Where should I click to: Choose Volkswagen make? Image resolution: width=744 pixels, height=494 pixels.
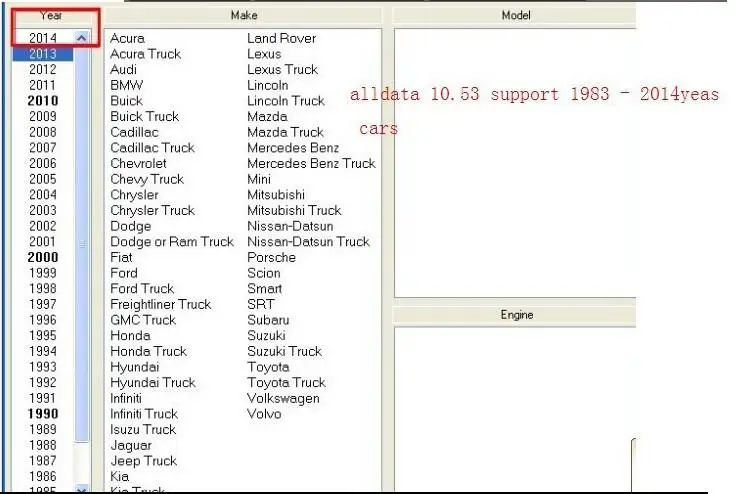pos(283,398)
